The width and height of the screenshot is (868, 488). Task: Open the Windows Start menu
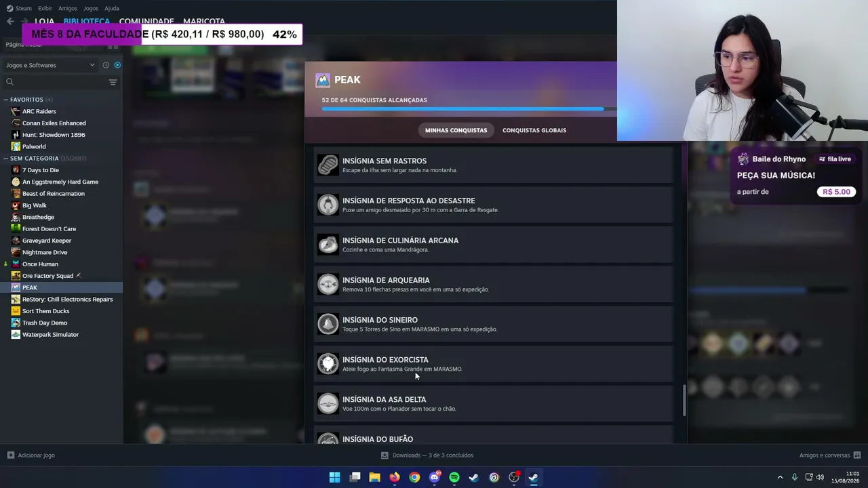coord(334,477)
